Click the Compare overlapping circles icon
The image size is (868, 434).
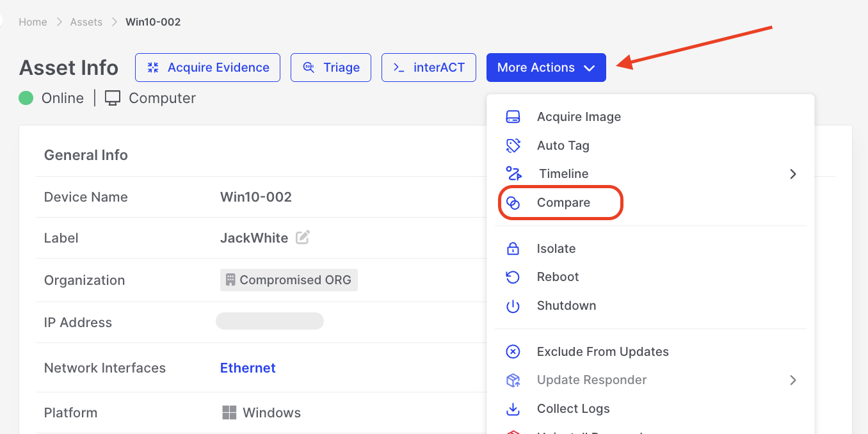513,203
